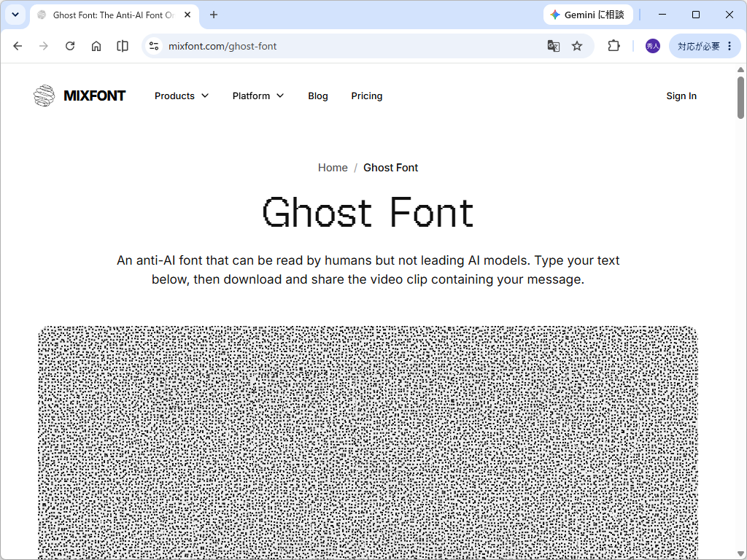Screen dimensions: 747x560
Task: Click the Mixfont logo icon
Action: click(x=44, y=96)
